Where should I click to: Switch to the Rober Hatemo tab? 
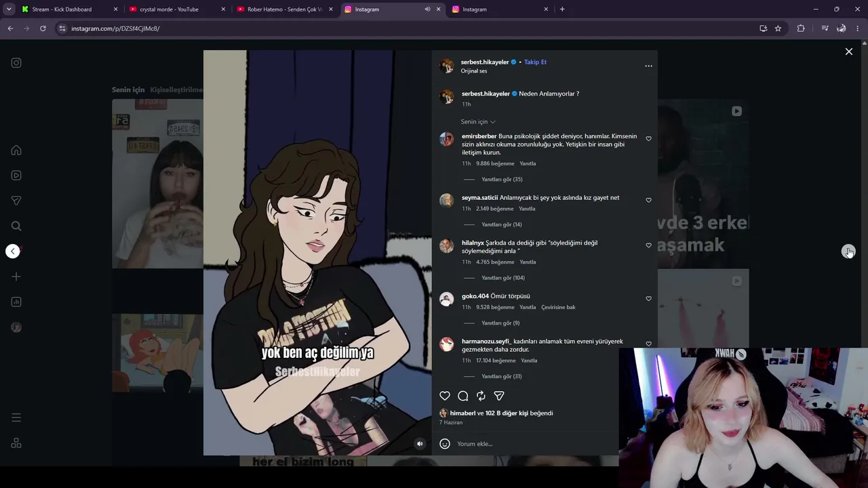coord(285,9)
